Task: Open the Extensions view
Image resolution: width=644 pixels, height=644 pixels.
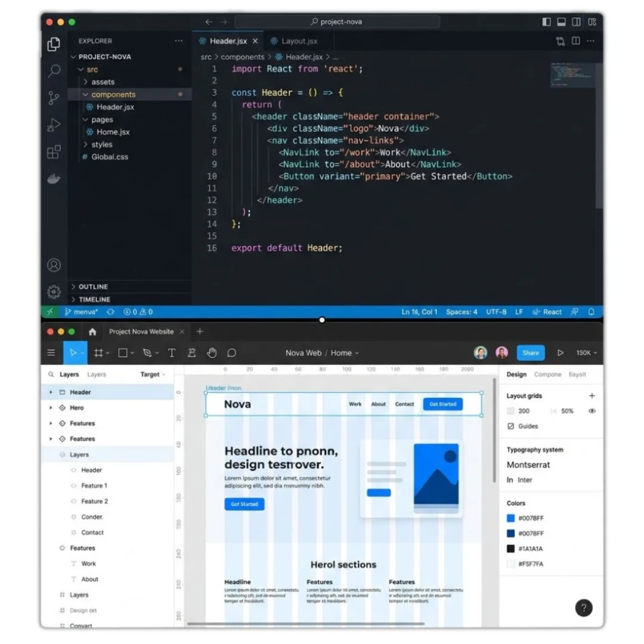Action: (x=54, y=151)
